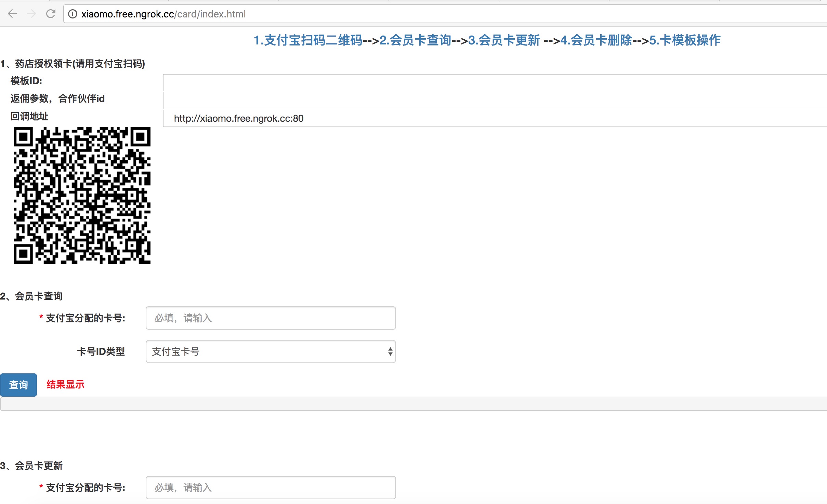The image size is (827, 504).
Task: Open link 3.会员卡更新
Action: click(504, 40)
